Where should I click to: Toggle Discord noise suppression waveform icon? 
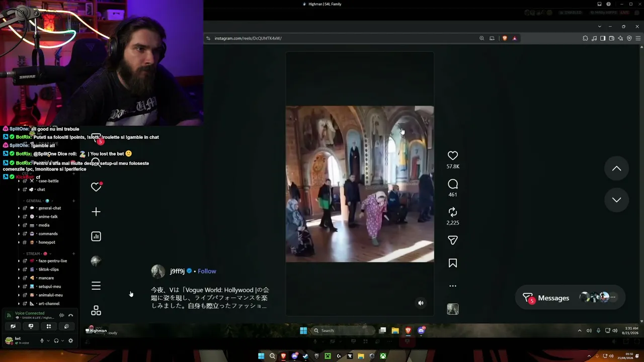(x=61, y=316)
